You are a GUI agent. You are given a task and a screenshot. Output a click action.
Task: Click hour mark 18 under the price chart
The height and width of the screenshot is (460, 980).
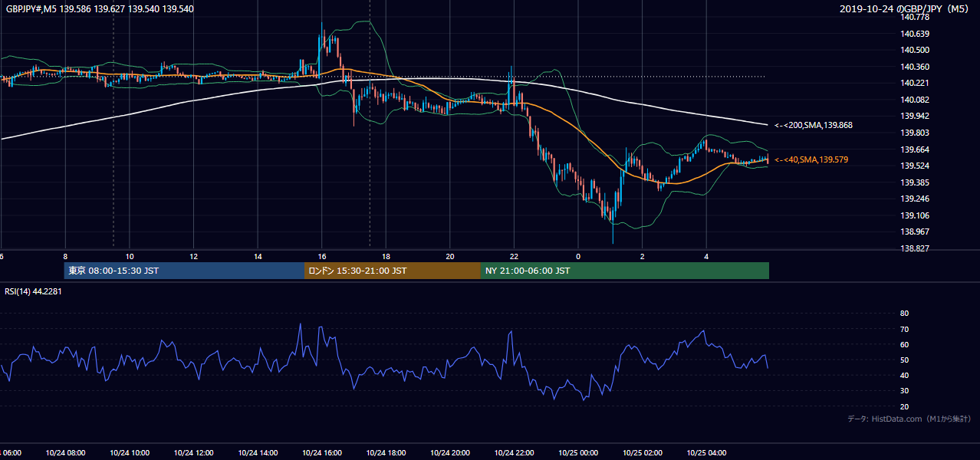[386, 257]
